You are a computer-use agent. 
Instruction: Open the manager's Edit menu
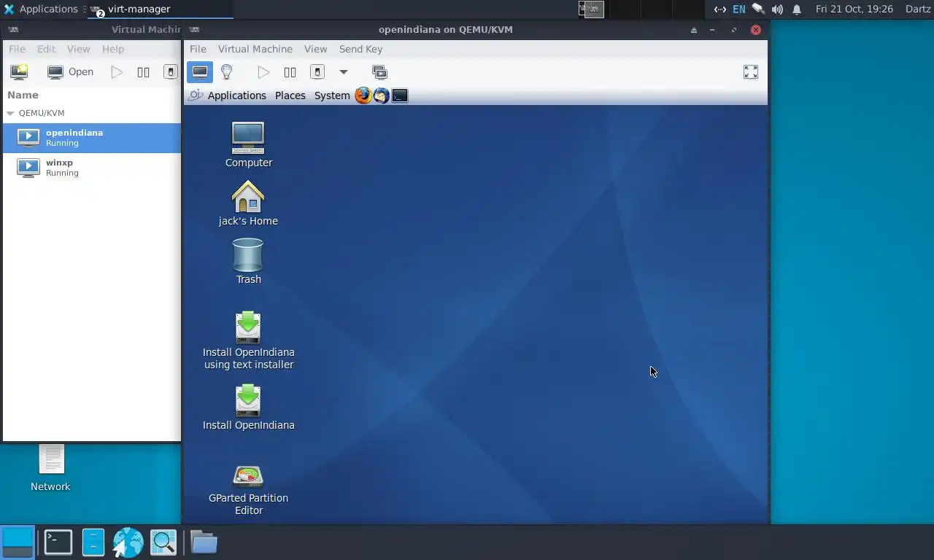click(46, 49)
